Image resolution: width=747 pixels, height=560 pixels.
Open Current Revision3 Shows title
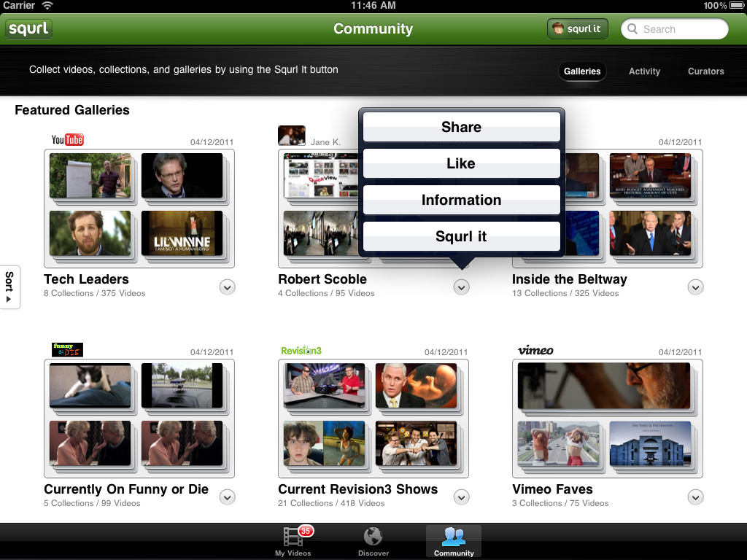point(357,489)
